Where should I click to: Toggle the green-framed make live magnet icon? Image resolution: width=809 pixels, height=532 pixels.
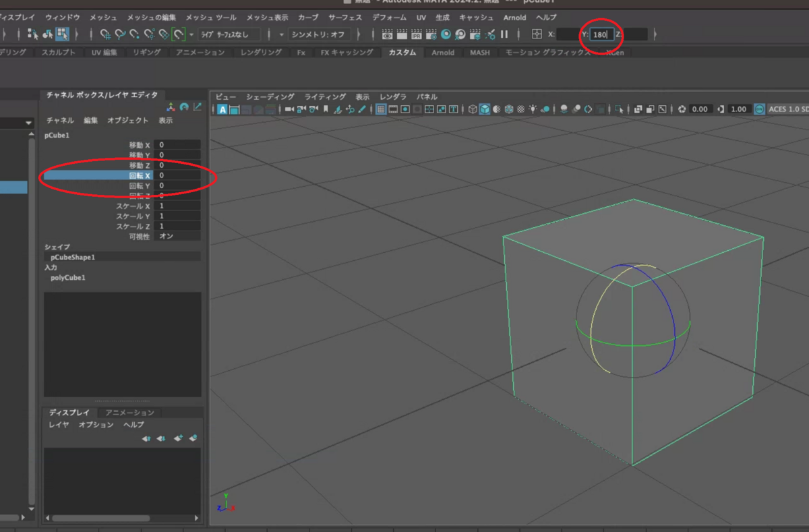point(179,34)
